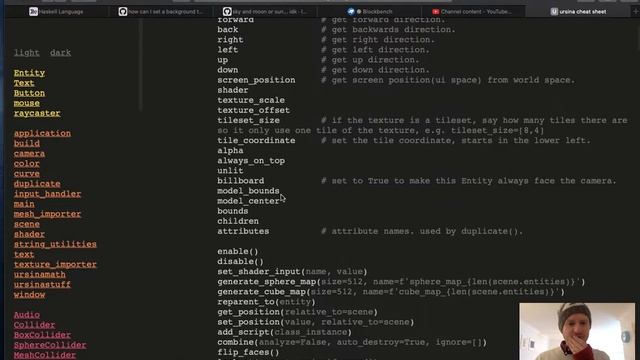Click the 'always_on_top' attribute text
This screenshot has width=640, height=360.
point(251,161)
